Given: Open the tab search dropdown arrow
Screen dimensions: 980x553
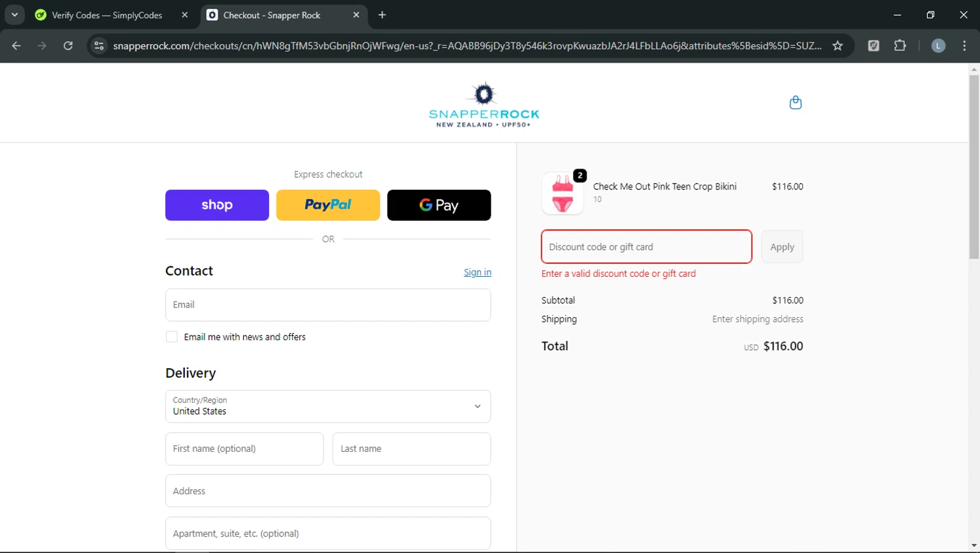Looking at the screenshot, I should (14, 14).
